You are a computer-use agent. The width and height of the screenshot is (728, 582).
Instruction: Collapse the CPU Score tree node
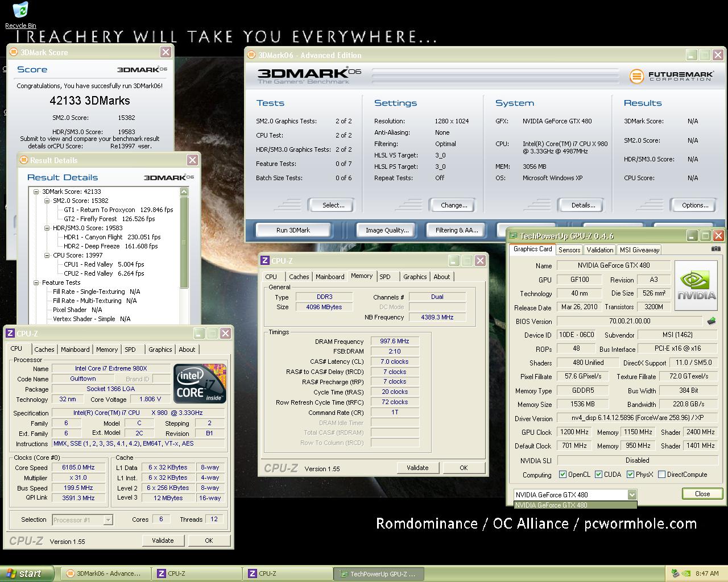click(x=47, y=255)
